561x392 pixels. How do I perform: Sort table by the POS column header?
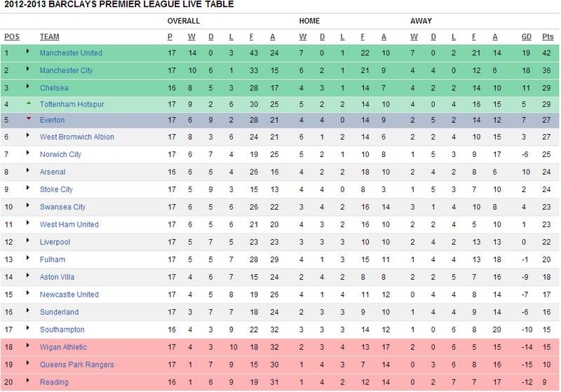[12, 37]
